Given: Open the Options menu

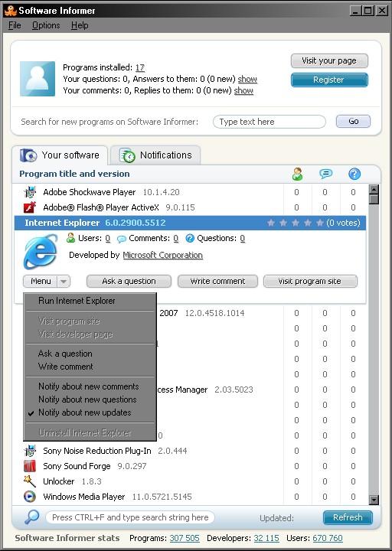Looking at the screenshot, I should click(46, 25).
